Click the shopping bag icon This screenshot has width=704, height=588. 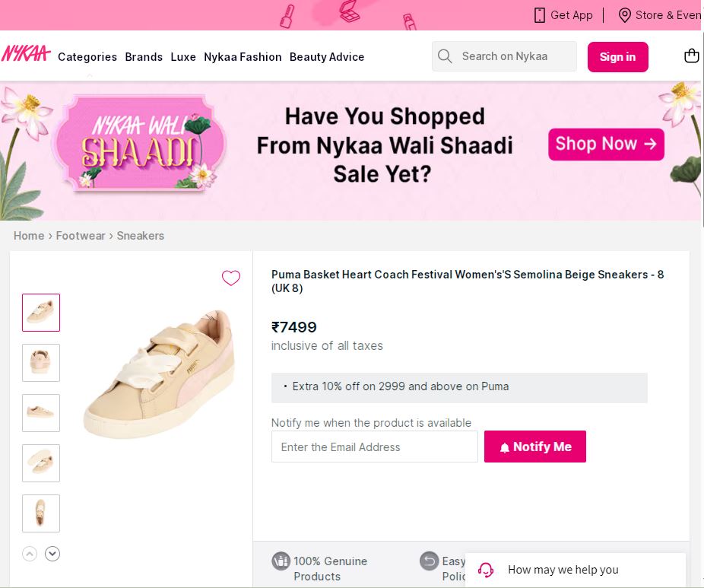(691, 55)
